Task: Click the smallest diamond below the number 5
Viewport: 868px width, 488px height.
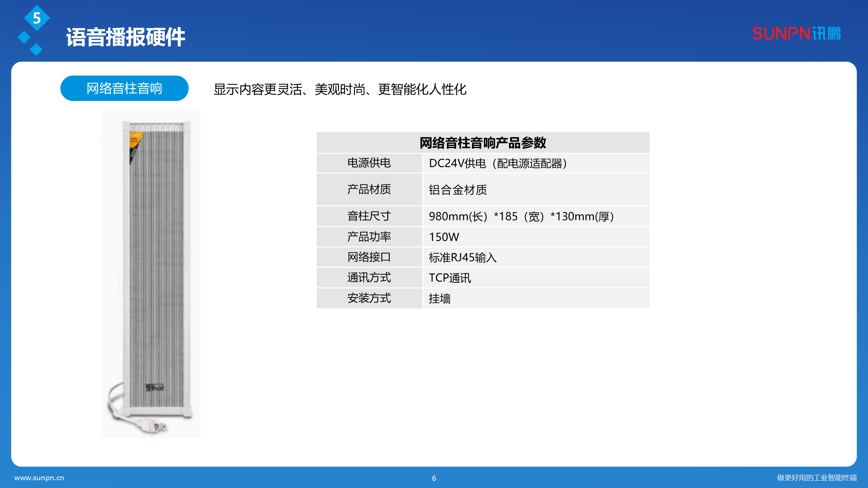Action: pos(37,49)
